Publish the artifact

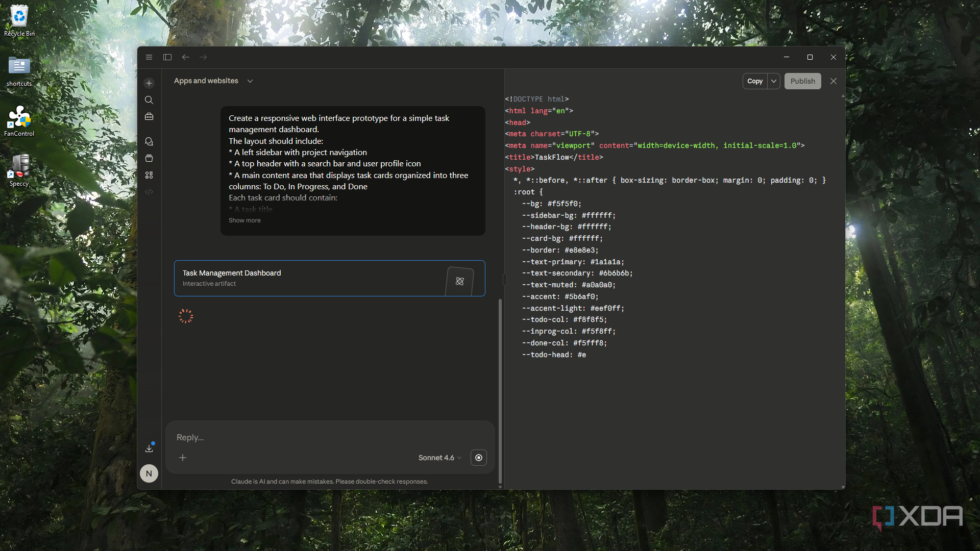803,81
